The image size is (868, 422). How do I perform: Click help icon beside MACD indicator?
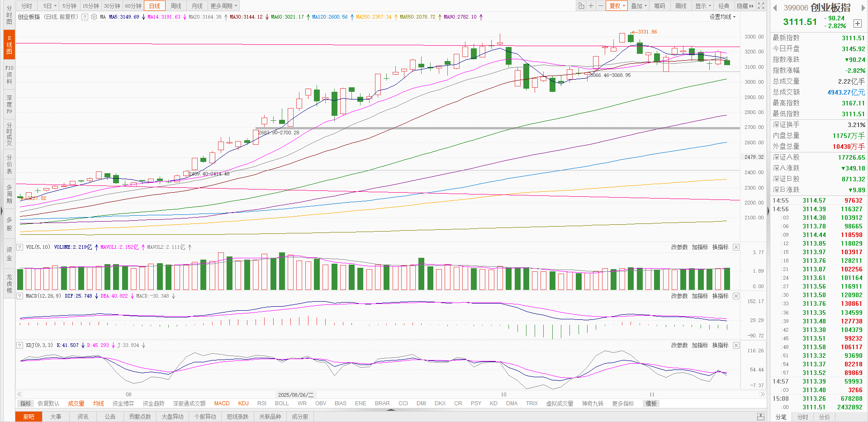click(x=20, y=296)
